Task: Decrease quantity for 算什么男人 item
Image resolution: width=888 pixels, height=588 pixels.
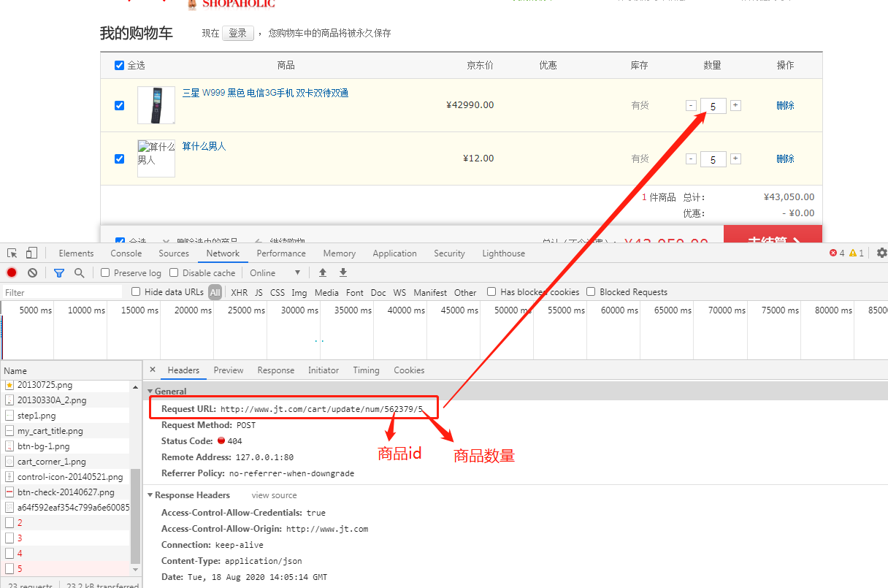Action: coord(691,159)
